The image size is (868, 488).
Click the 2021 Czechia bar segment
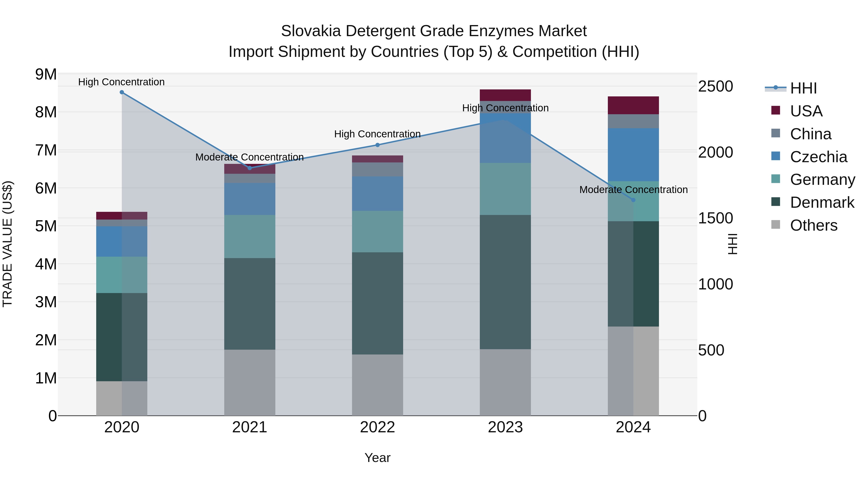pos(250,199)
